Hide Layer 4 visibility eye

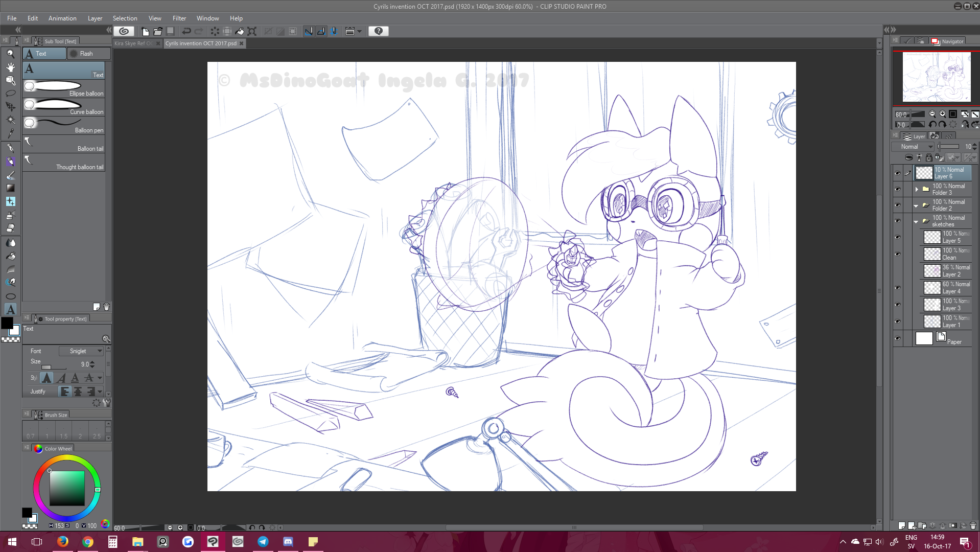point(897,288)
